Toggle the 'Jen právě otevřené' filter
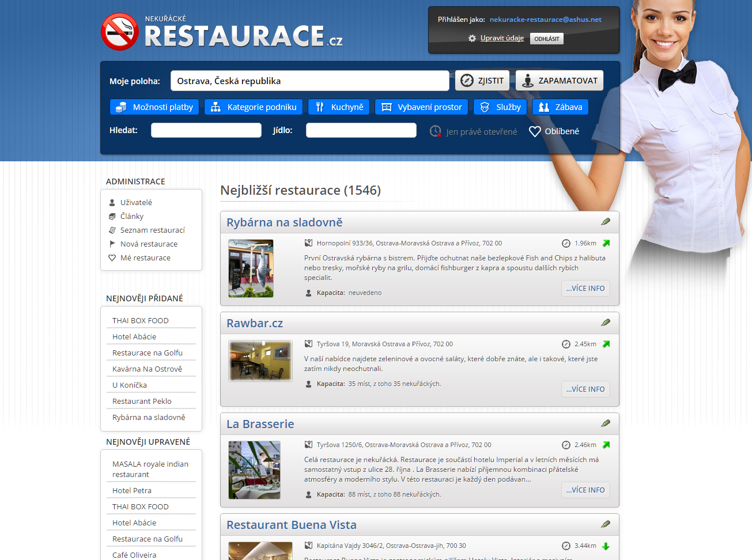752x560 pixels. [474, 132]
